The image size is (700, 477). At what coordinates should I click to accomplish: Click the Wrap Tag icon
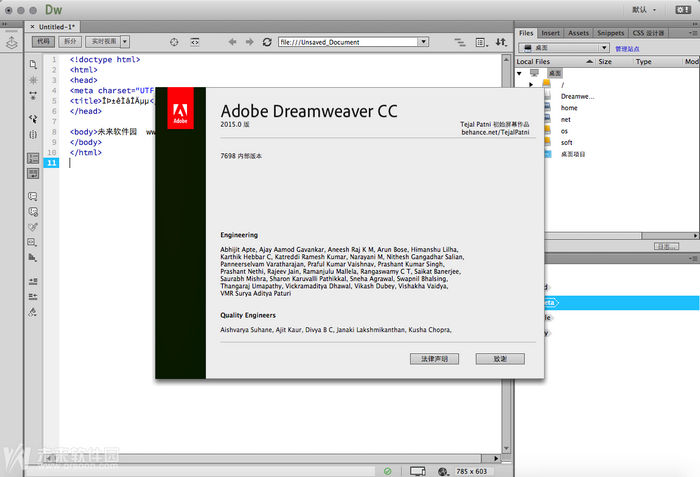[x=33, y=227]
